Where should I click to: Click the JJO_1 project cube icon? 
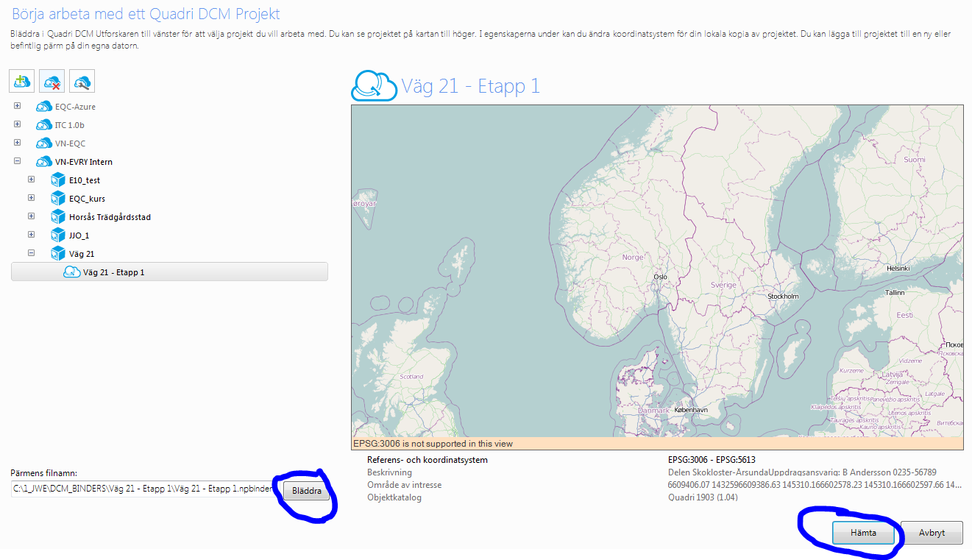[x=58, y=235]
